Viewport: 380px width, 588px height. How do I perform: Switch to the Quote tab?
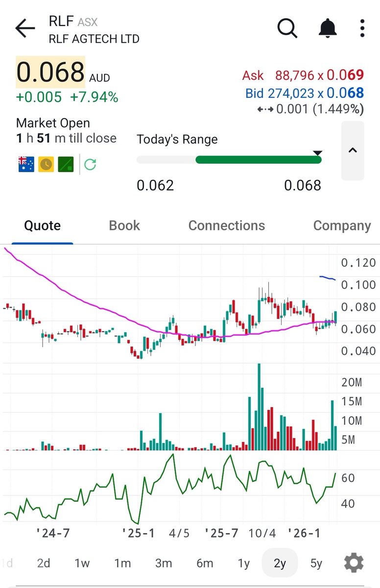point(43,226)
